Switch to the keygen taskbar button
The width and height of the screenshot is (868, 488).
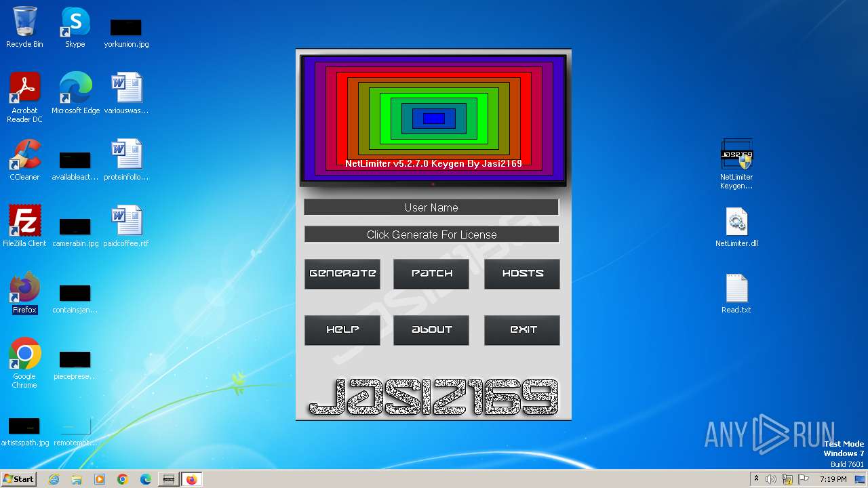[x=169, y=479]
